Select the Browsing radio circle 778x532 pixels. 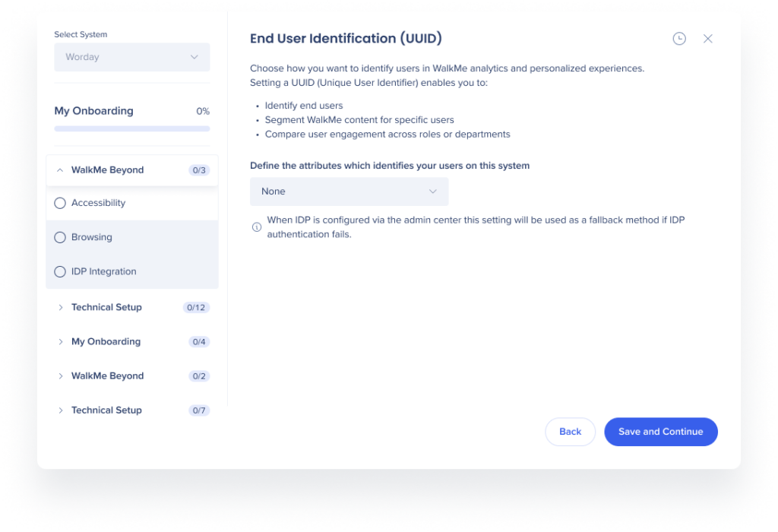tap(60, 237)
